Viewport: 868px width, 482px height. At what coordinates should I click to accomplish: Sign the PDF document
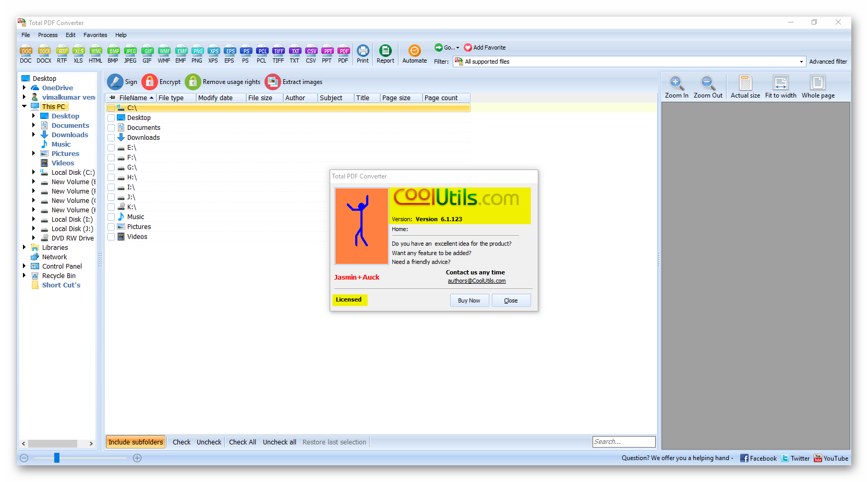point(122,82)
